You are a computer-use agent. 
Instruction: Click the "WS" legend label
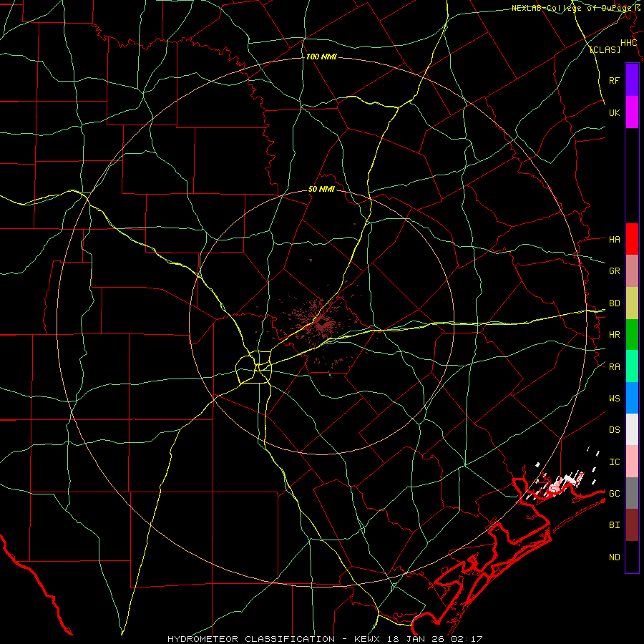point(614,399)
